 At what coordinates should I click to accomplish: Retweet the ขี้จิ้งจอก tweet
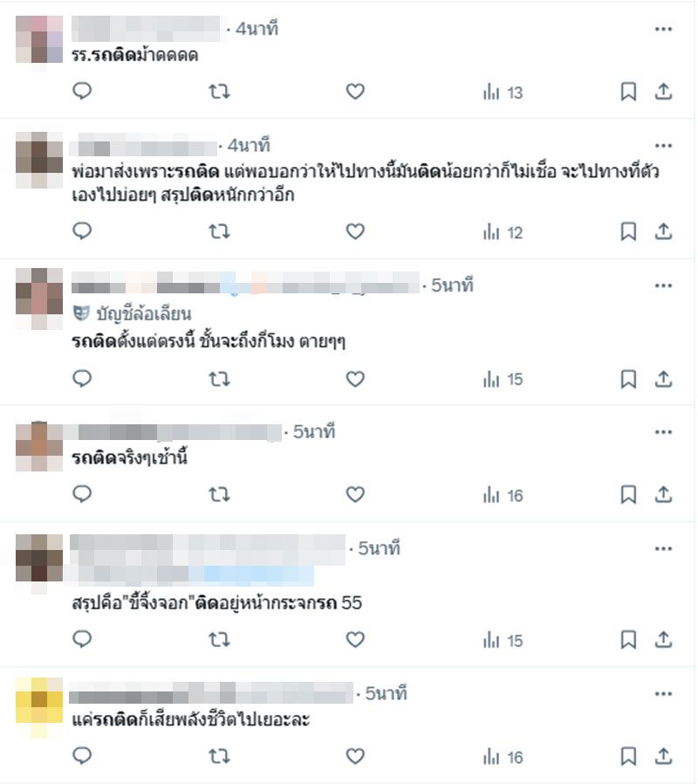tap(219, 639)
